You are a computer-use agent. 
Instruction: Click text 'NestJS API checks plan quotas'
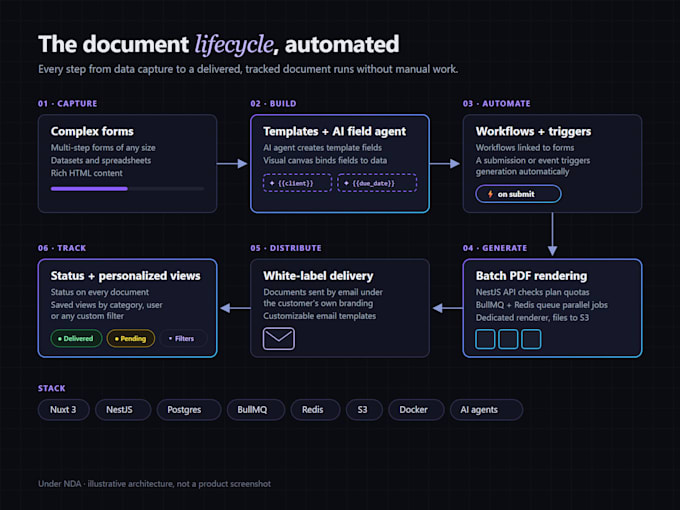click(532, 292)
